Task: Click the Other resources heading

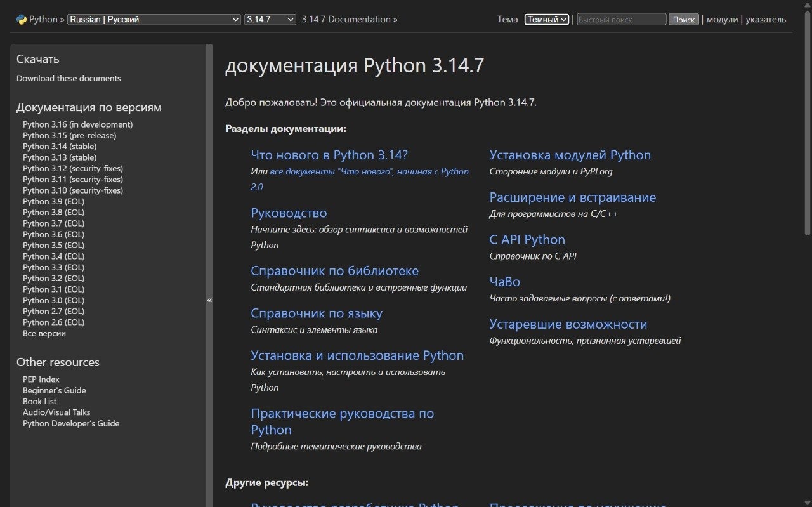Action: 58,362
